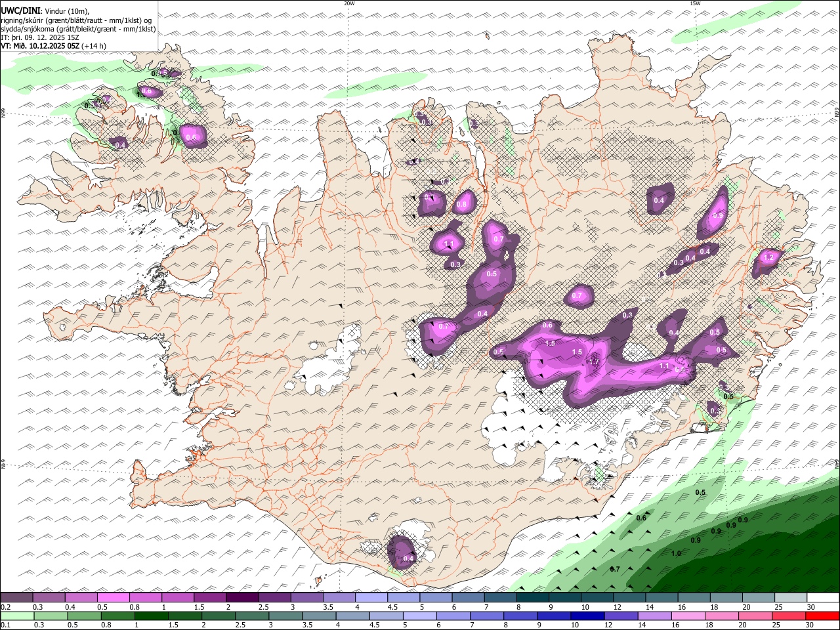Select dark teal upper swatch between 8 and 9
Viewport: 840px width, 630px height.
[x=533, y=598]
